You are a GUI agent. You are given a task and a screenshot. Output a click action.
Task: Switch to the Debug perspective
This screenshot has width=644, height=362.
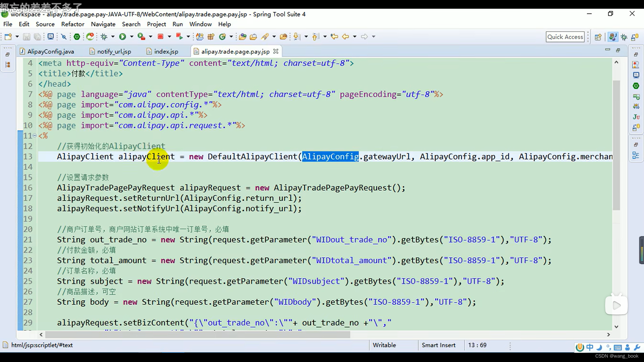pos(624,37)
